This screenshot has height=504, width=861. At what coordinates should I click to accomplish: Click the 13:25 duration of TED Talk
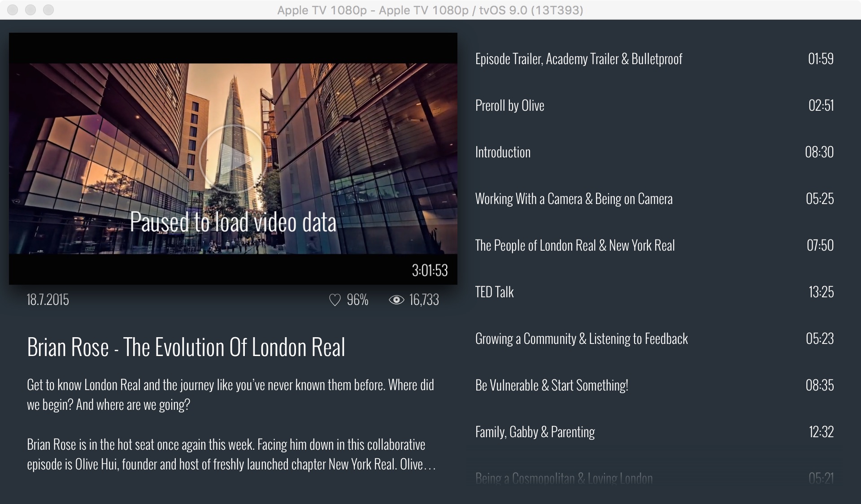pos(821,292)
